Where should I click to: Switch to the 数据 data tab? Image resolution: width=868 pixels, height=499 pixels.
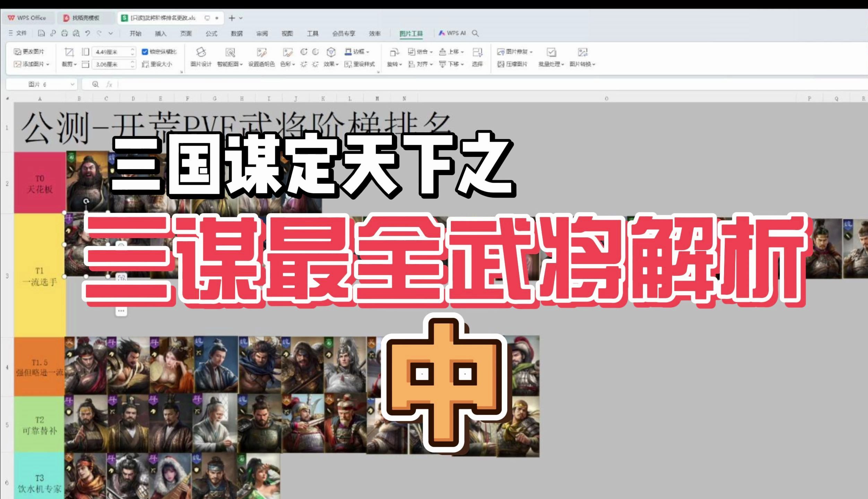pos(237,33)
